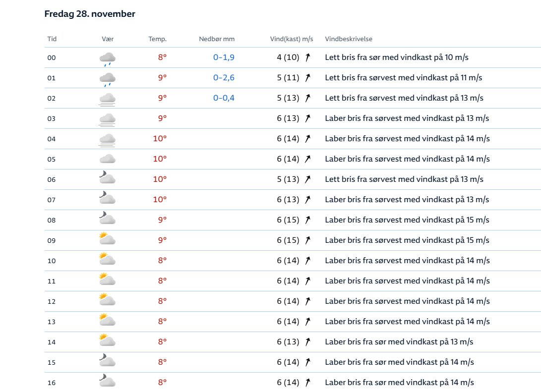
Task: Click the 10° temperature at 04
Action: click(x=159, y=139)
